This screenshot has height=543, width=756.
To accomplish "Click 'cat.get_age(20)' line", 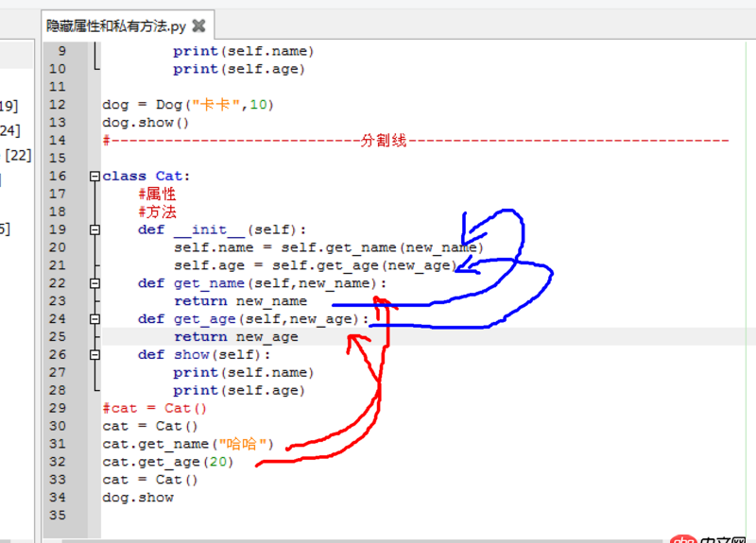I will click(168, 462).
